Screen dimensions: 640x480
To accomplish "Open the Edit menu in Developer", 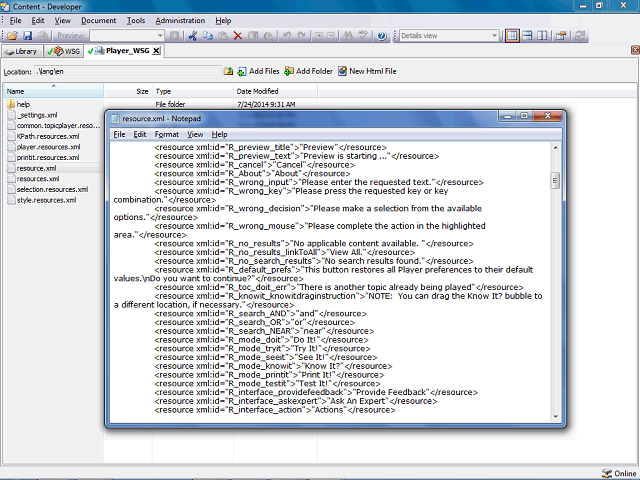I will click(38, 20).
